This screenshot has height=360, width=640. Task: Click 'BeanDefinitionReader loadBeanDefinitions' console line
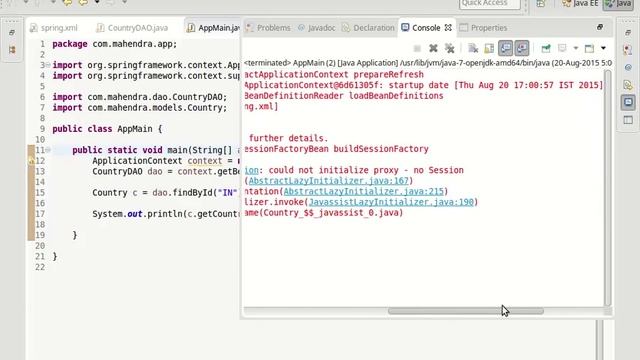pos(344,96)
